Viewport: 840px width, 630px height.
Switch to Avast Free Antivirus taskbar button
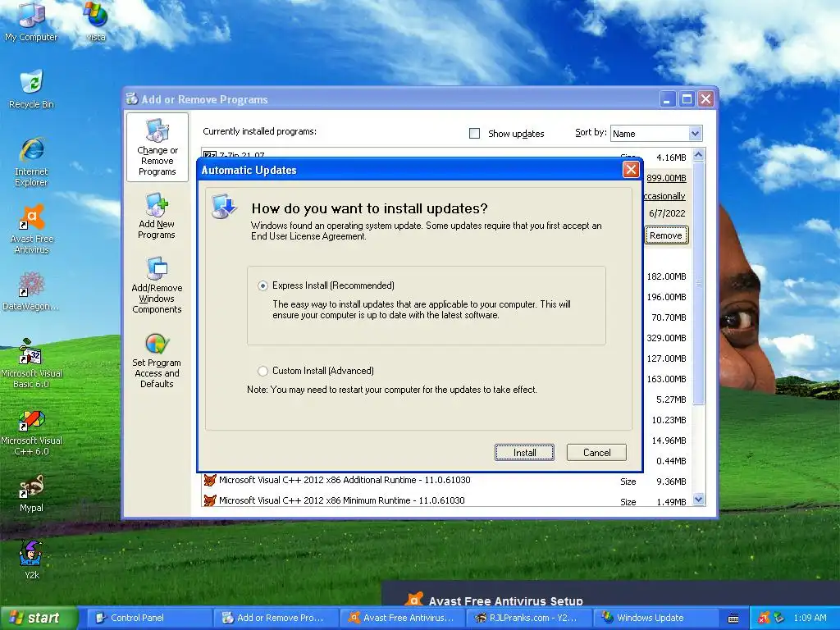coord(402,618)
